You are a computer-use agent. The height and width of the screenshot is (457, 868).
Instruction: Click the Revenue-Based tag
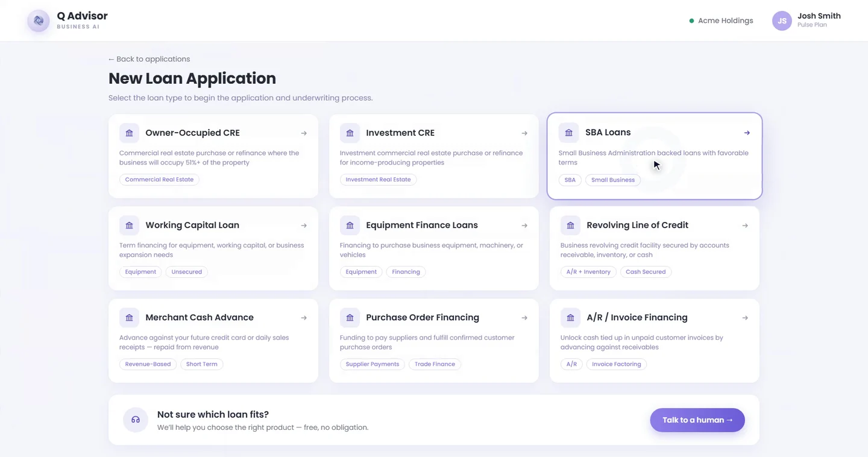pos(148,364)
